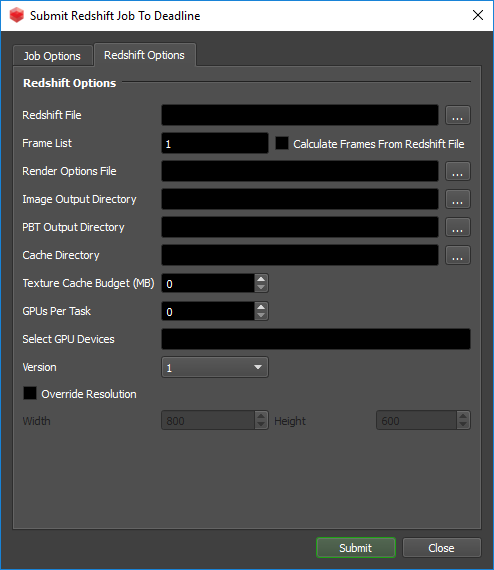Open the Version dropdown
The image size is (494, 570).
coord(215,367)
